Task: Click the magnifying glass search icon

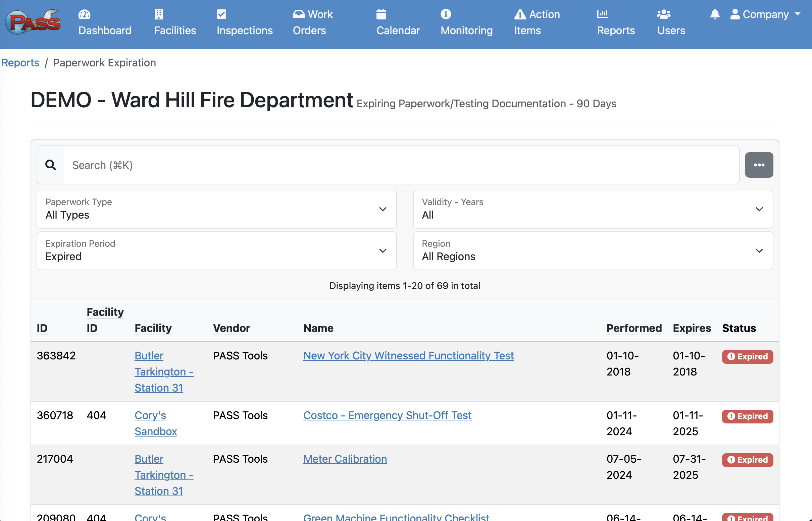Action: coord(51,165)
